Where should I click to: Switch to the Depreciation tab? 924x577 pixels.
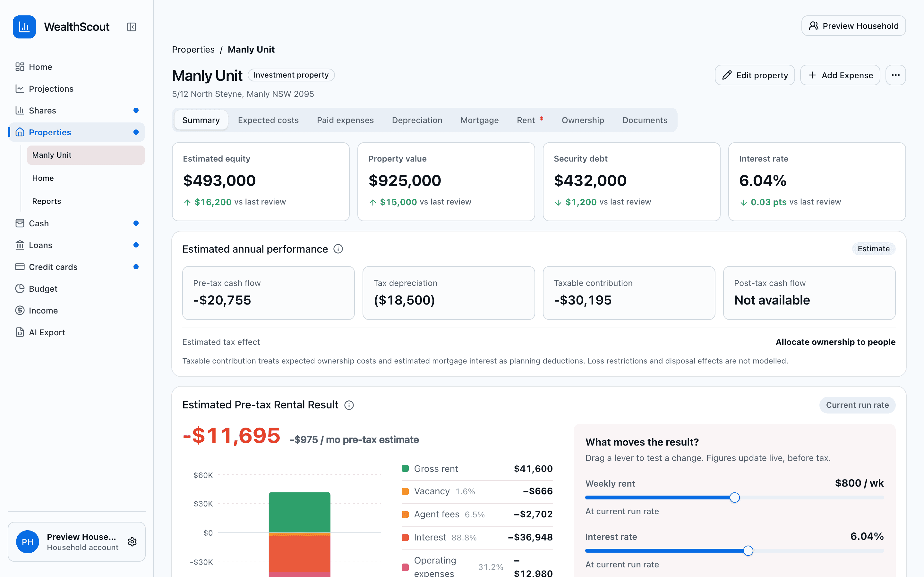(x=417, y=120)
